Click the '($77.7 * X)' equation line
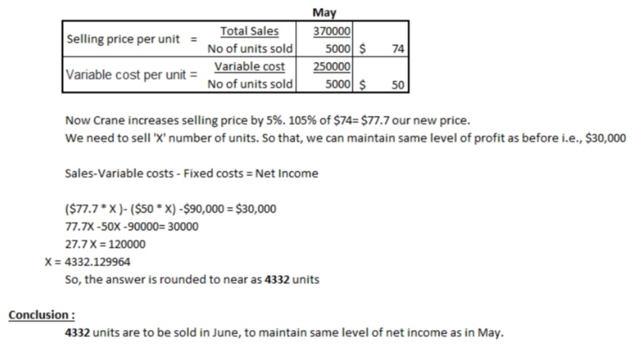644x352 pixels. [171, 209]
